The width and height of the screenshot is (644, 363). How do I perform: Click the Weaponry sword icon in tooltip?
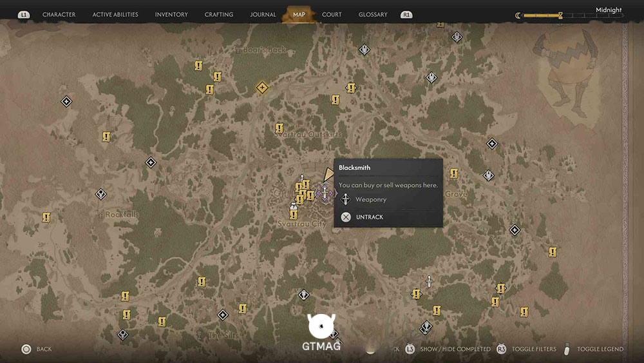[345, 199]
